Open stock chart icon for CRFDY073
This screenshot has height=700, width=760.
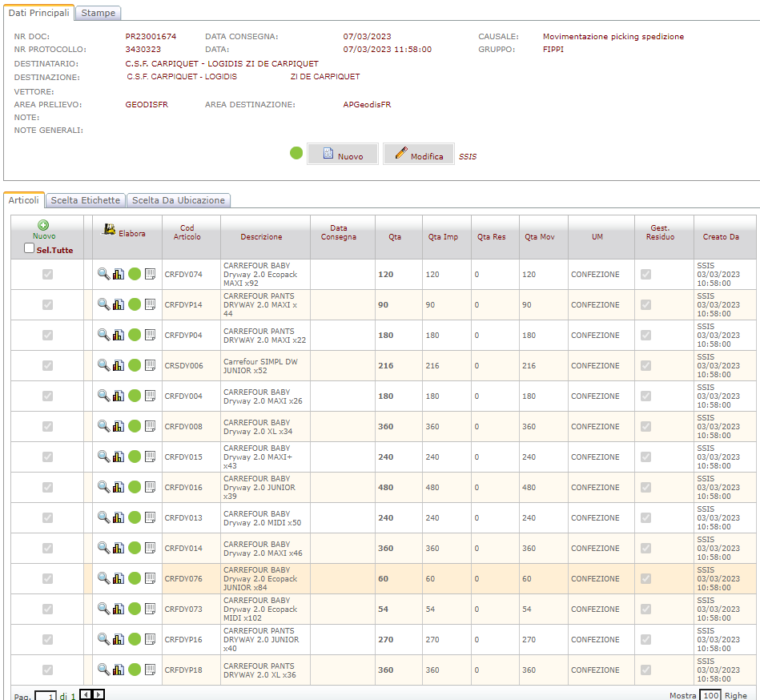click(x=119, y=609)
